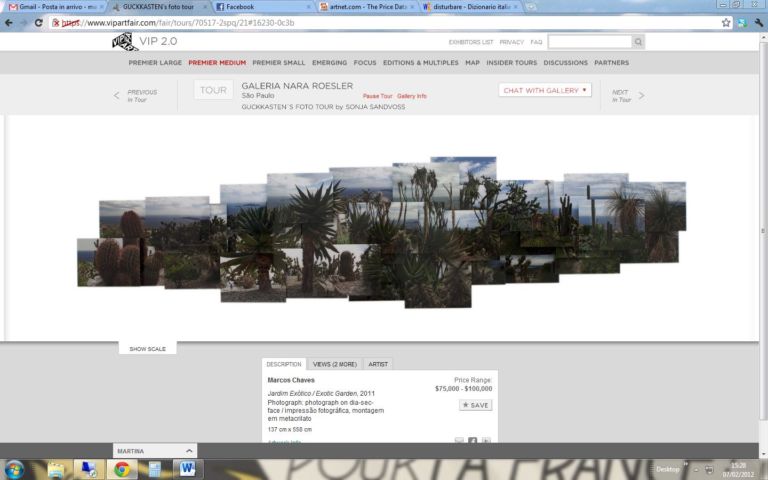Bookmark this page with the star icon
Screen dimensions: 768x480
(x=726, y=23)
